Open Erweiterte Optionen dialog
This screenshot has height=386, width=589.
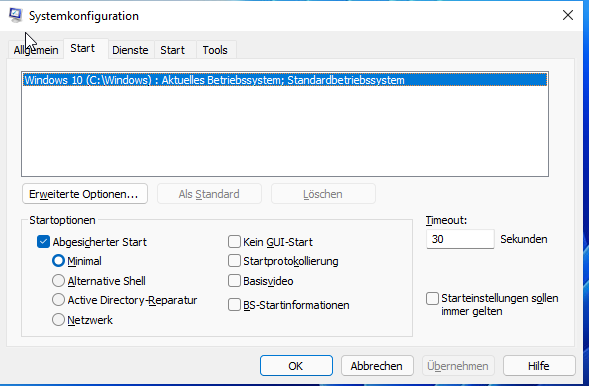pos(85,194)
